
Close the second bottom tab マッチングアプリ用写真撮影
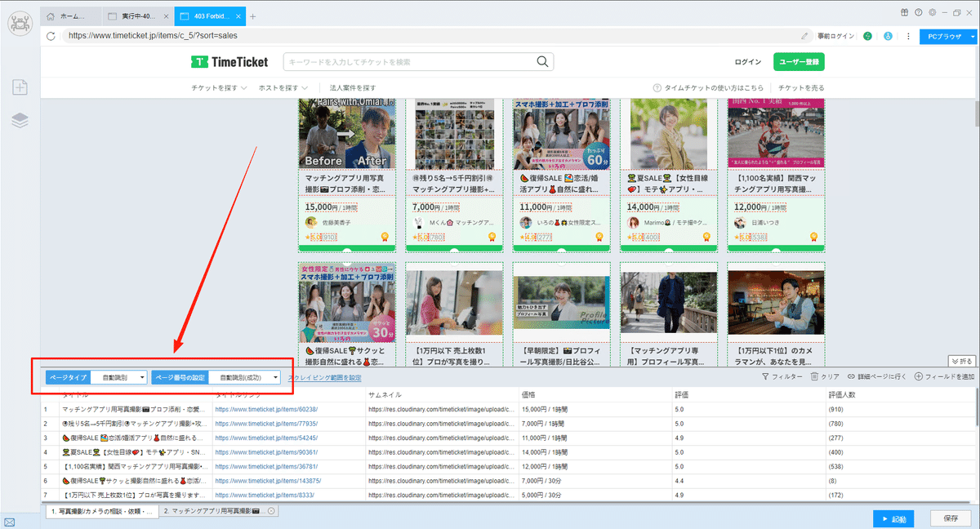(271, 511)
